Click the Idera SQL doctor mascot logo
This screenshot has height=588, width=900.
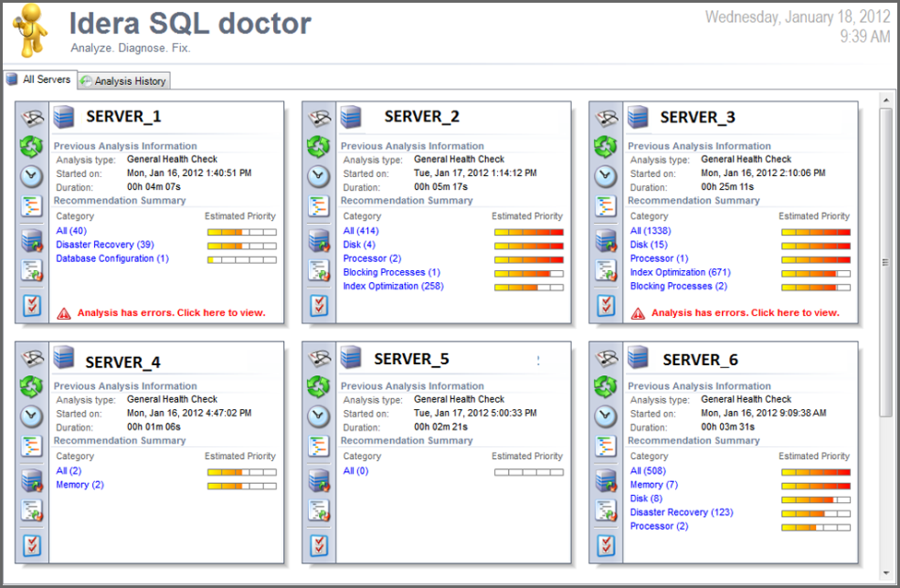(x=32, y=30)
